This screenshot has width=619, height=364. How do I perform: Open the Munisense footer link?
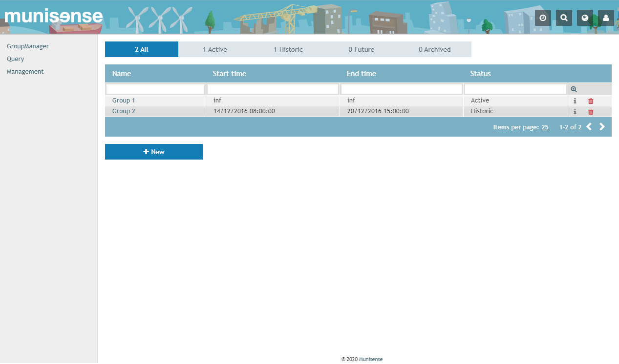(370, 359)
